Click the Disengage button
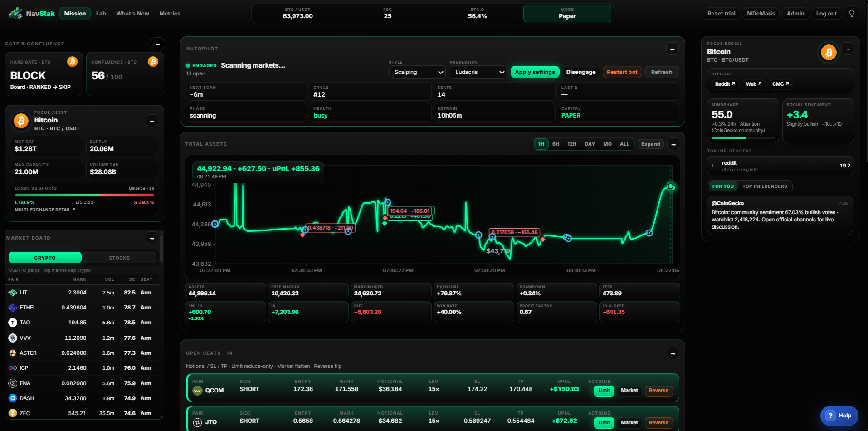The image size is (868, 431). [580, 72]
